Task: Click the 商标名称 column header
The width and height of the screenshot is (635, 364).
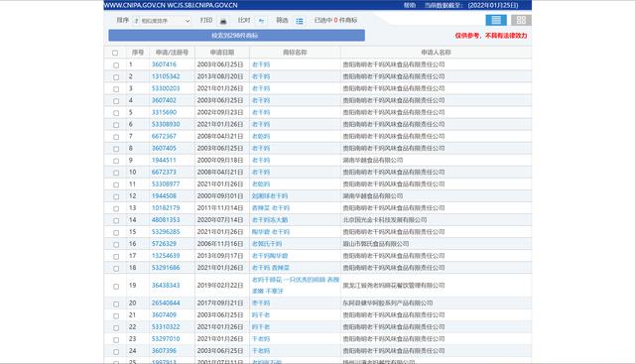Action: [295, 53]
